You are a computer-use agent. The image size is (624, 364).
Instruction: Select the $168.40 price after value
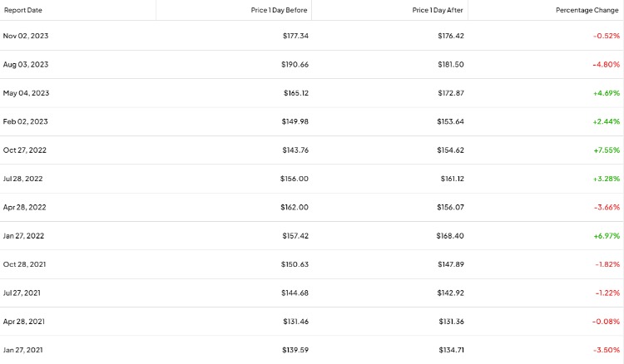[x=449, y=236]
